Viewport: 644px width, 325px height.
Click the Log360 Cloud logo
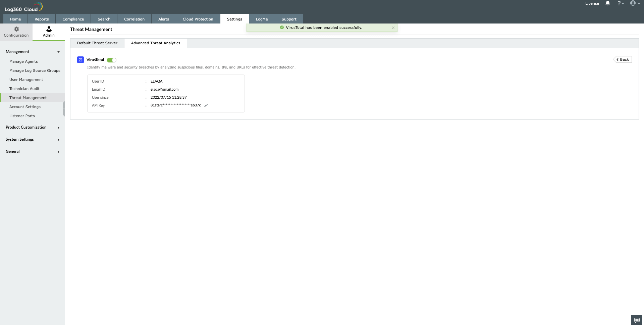(23, 7)
